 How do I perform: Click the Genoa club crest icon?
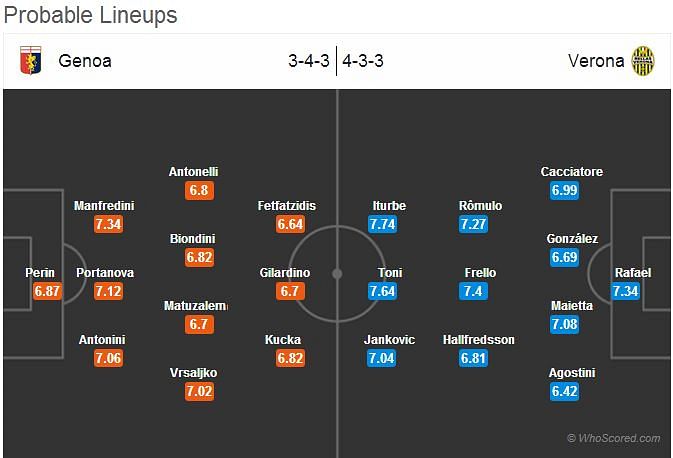[32, 61]
